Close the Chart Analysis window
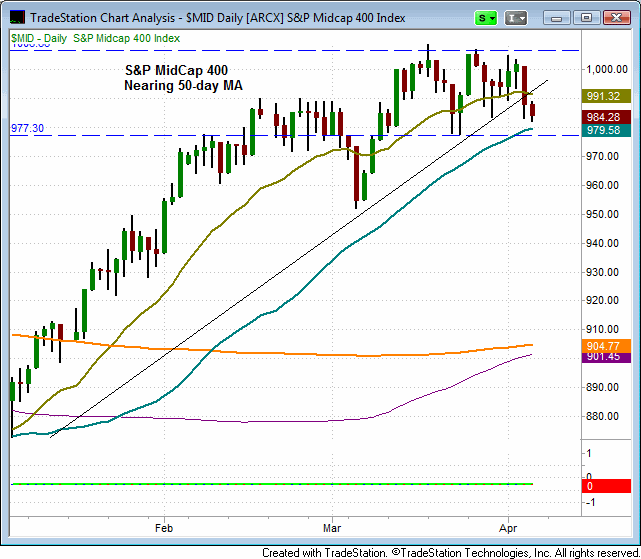This screenshot has height=559, width=641. (615, 18)
